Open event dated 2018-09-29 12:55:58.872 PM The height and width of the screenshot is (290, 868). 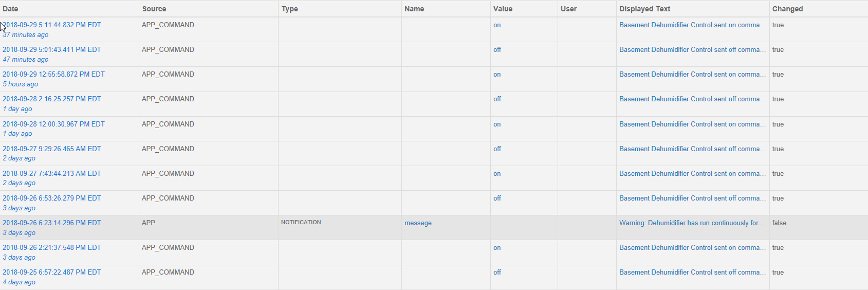coord(53,74)
